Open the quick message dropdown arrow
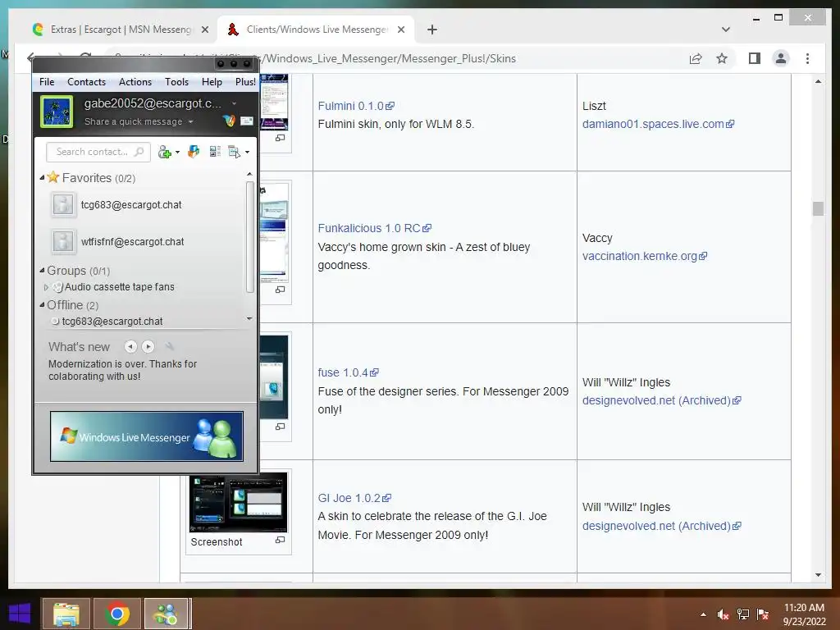Viewport: 840px width, 630px height. 190,122
